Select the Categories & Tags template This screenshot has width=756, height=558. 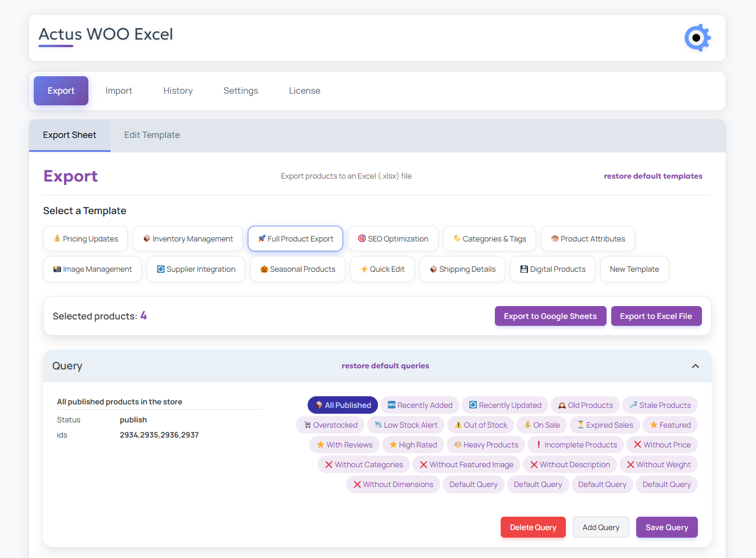click(489, 239)
